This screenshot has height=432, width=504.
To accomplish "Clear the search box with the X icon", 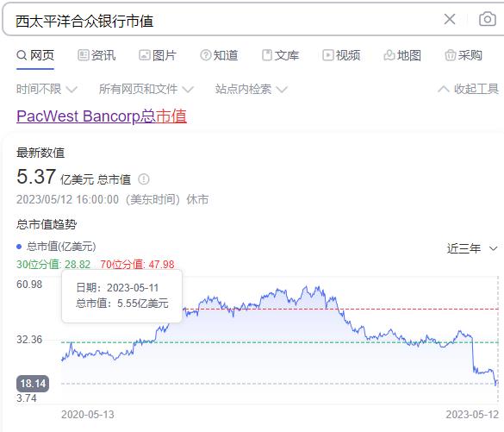I will tap(450, 19).
